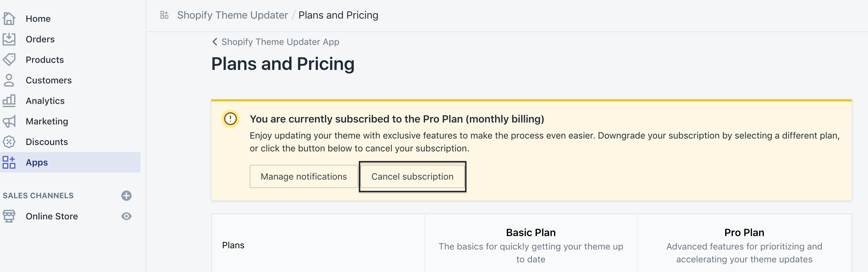This screenshot has height=272, width=868.
Task: Go back via the chevron arrow
Action: tap(215, 42)
